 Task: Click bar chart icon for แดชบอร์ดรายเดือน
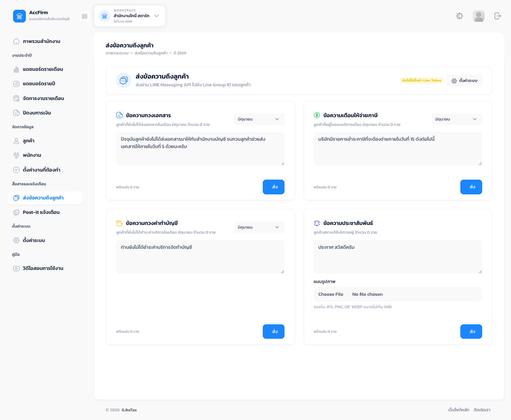(x=16, y=69)
